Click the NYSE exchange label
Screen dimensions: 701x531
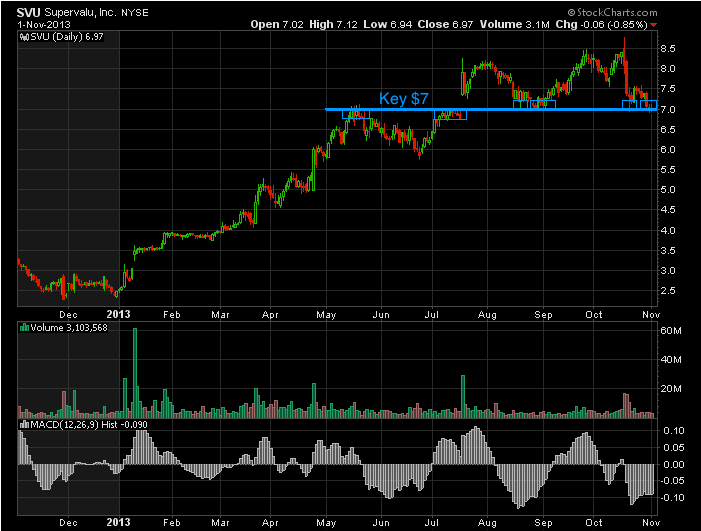click(x=135, y=13)
